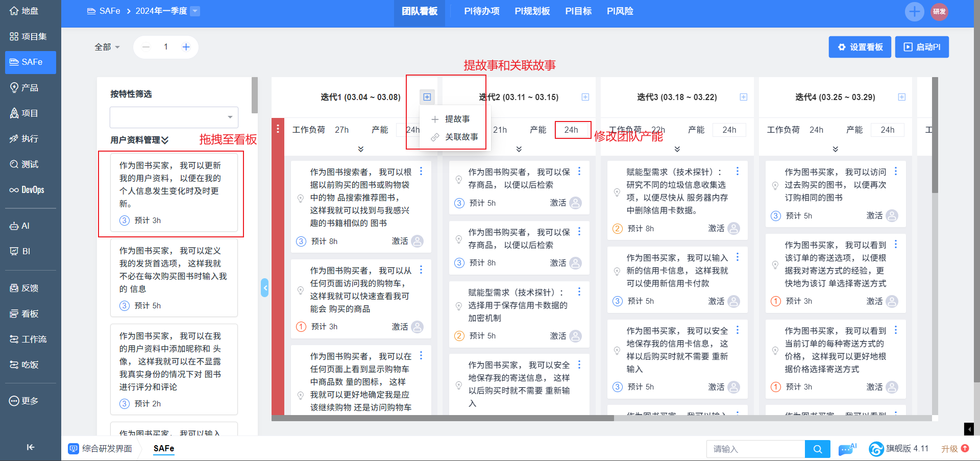Click the 启动PI button

(x=921, y=47)
